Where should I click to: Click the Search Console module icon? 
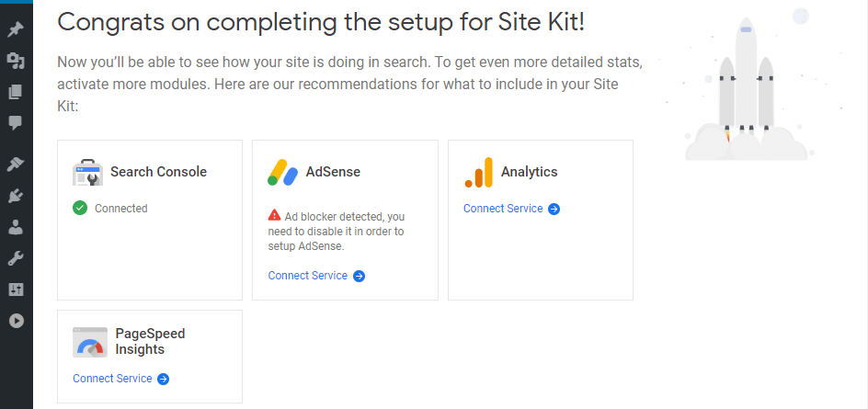(88, 172)
